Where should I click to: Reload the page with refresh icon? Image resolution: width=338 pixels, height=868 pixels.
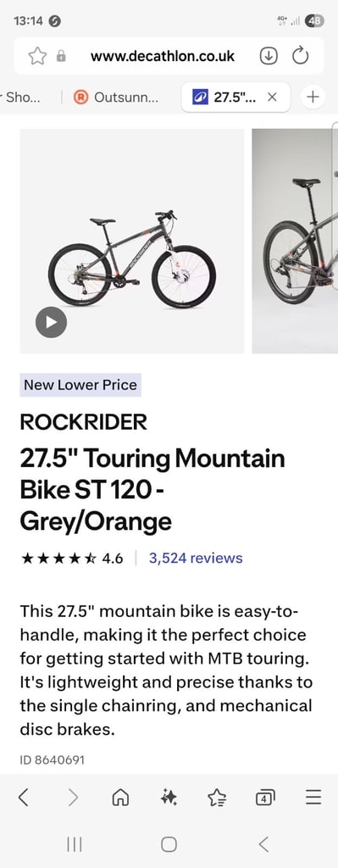tap(301, 56)
